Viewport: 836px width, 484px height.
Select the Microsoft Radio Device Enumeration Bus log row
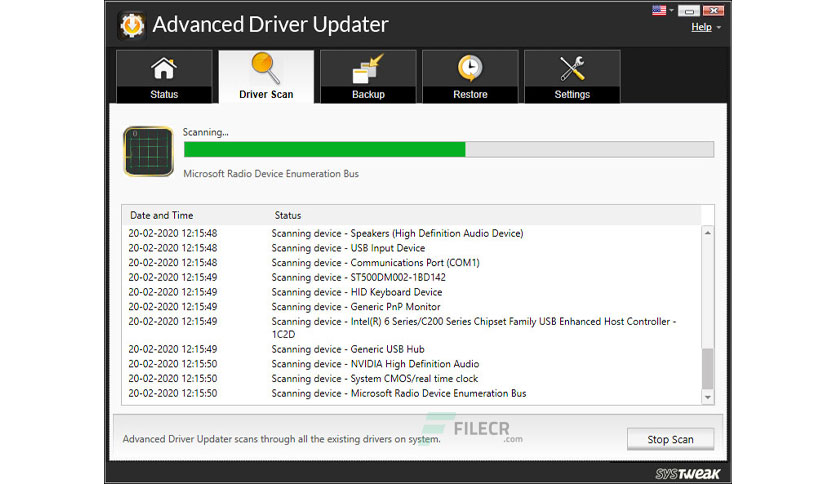click(x=412, y=393)
